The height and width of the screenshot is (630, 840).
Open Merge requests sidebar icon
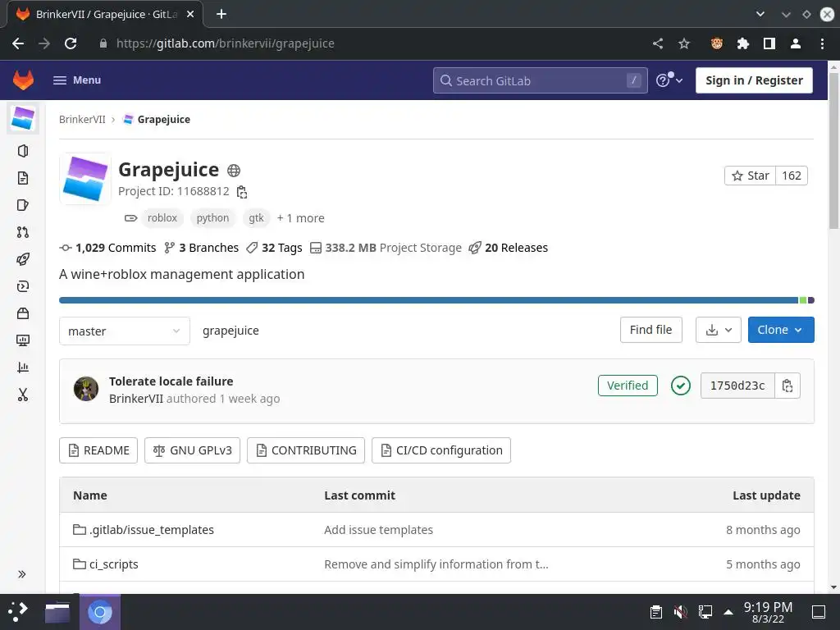point(22,232)
